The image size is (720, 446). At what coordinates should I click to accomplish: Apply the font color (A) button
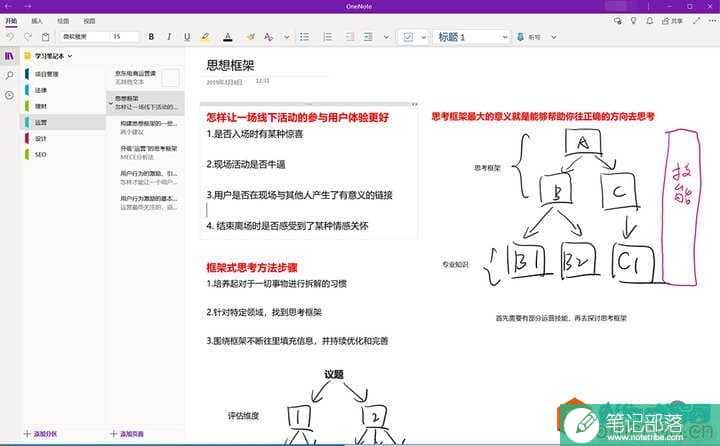tap(228, 37)
